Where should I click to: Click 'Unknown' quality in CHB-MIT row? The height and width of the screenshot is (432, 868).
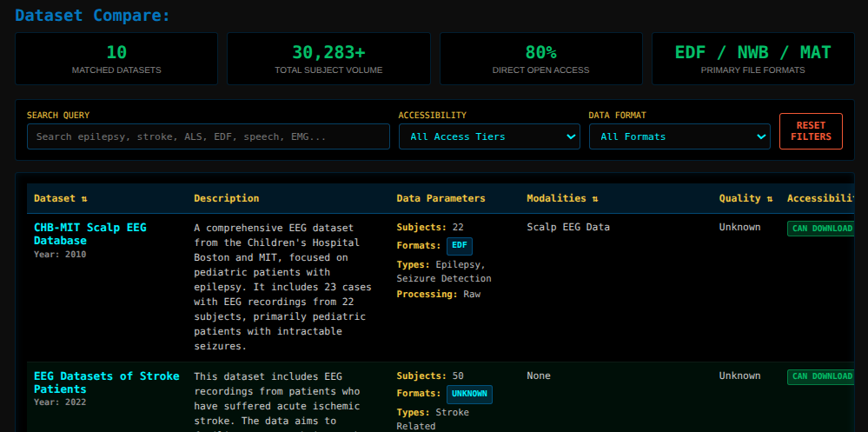pyautogui.click(x=739, y=227)
